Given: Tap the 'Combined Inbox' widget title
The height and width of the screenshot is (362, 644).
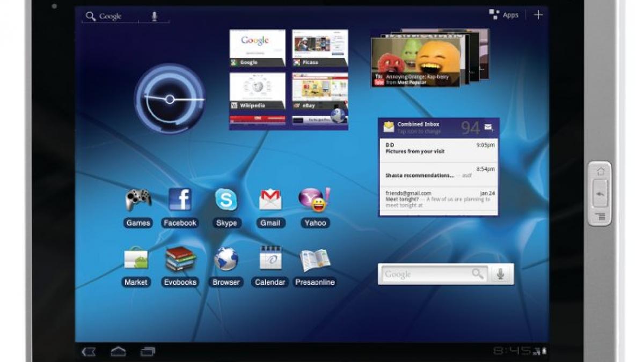Looking at the screenshot, I should pyautogui.click(x=418, y=124).
